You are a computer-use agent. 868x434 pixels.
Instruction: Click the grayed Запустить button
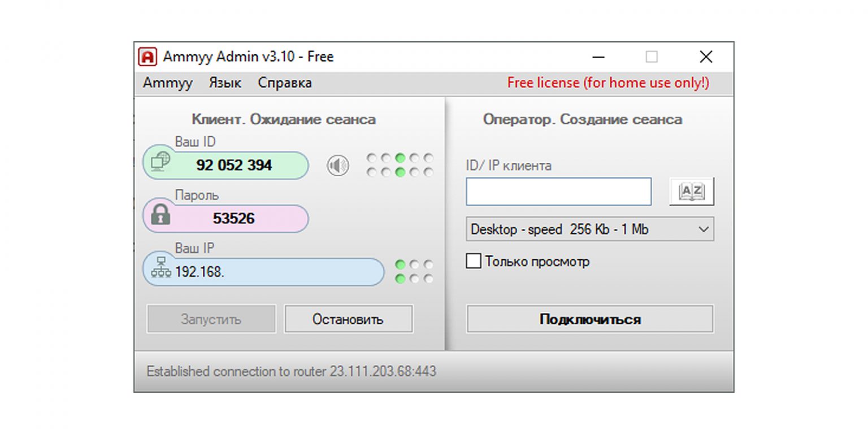coord(211,319)
